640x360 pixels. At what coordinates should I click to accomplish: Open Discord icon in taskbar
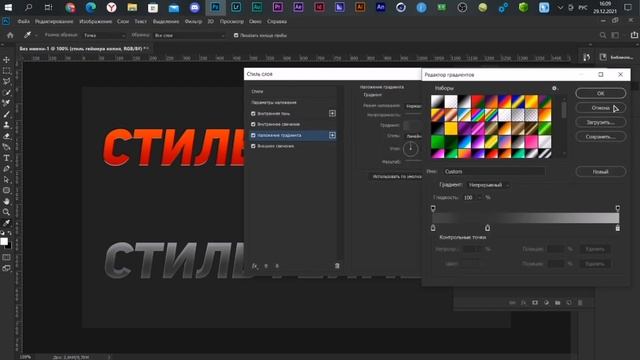coord(195,7)
